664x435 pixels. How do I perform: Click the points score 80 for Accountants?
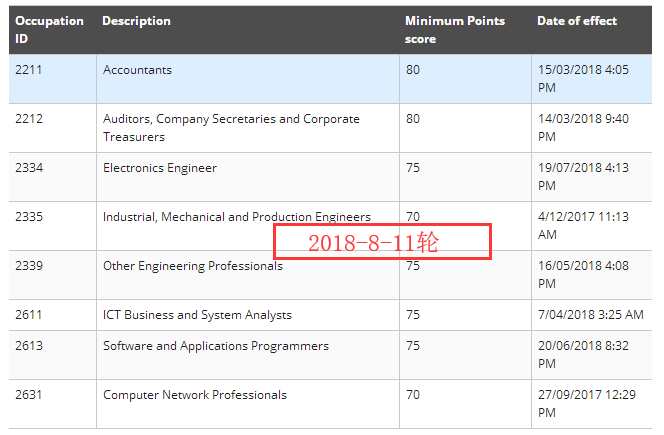coord(412,70)
